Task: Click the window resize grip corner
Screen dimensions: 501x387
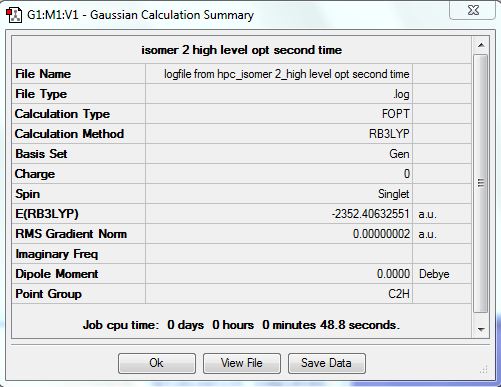Action: 484,369
